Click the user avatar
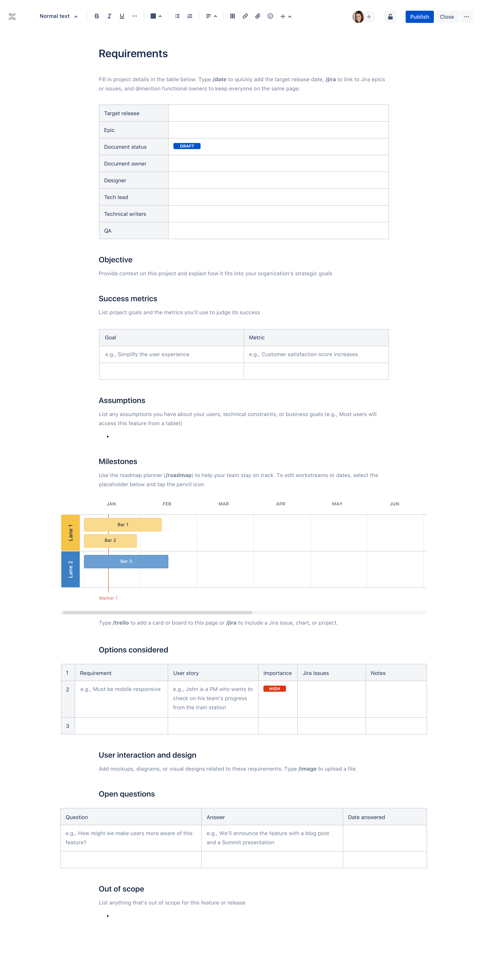This screenshot has width=488, height=980. tap(358, 17)
